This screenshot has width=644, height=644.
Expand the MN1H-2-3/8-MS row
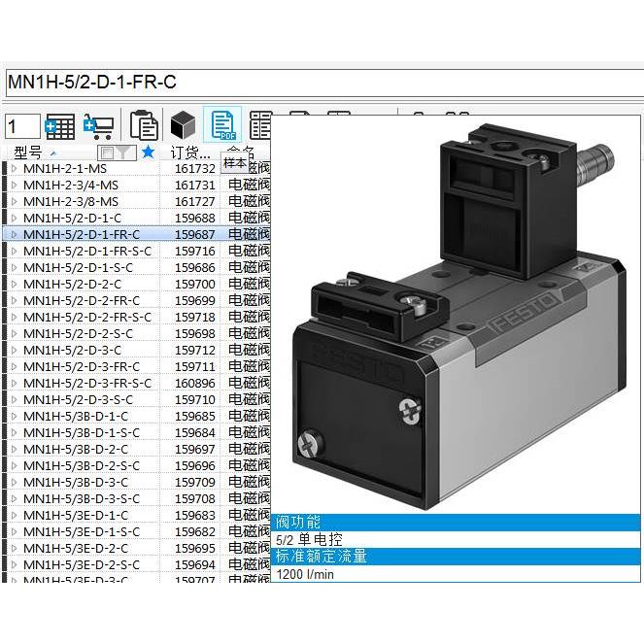[x=15, y=201]
